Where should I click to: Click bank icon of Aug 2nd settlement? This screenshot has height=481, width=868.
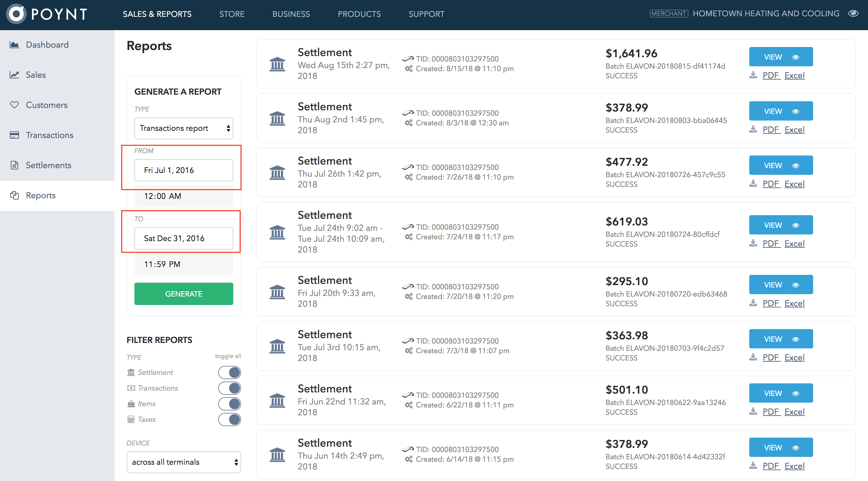click(x=277, y=118)
